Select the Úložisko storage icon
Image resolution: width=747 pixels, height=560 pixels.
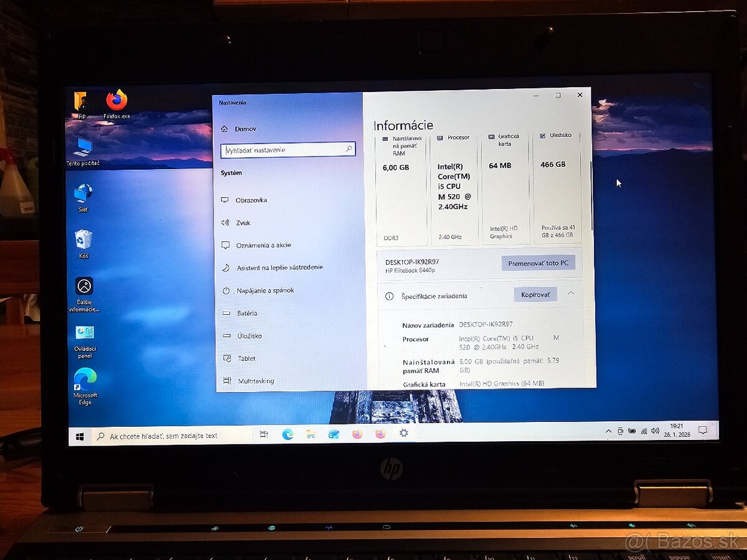click(248, 335)
